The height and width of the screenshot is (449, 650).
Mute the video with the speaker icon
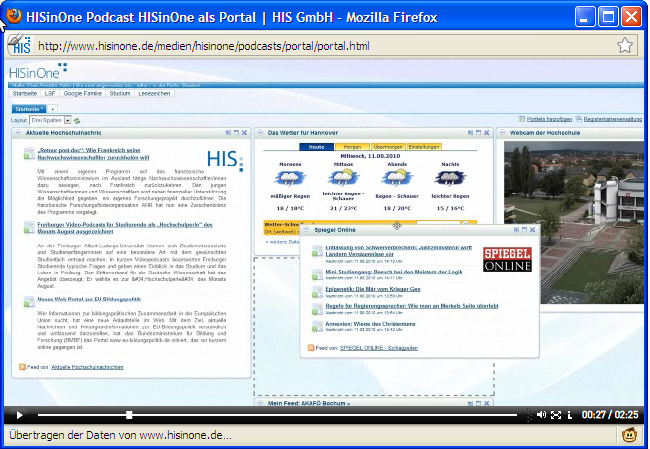tap(541, 415)
